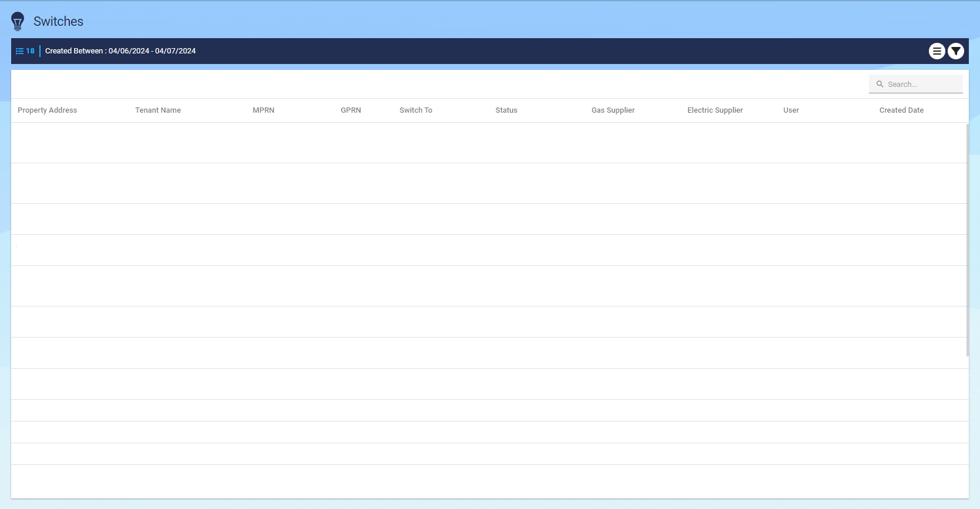This screenshot has width=980, height=509.
Task: Sort by Property Address column header
Action: (x=47, y=110)
